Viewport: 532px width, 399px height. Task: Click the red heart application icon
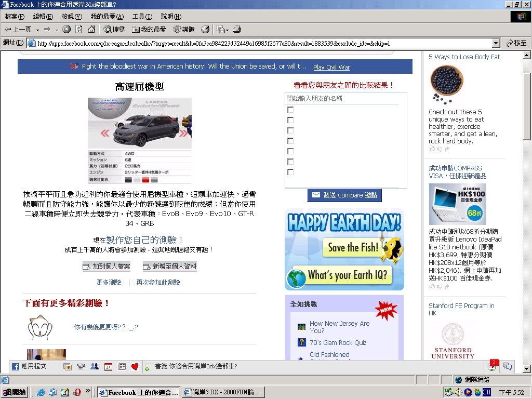pos(135,367)
